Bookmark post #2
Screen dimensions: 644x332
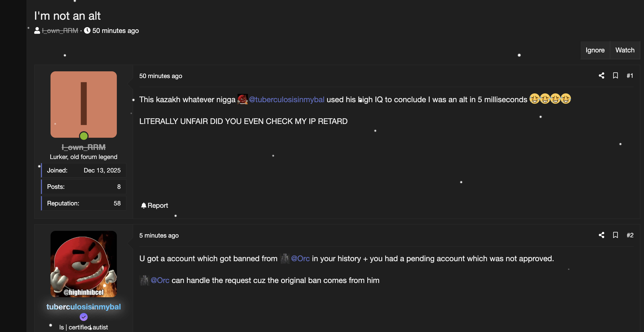(x=616, y=235)
